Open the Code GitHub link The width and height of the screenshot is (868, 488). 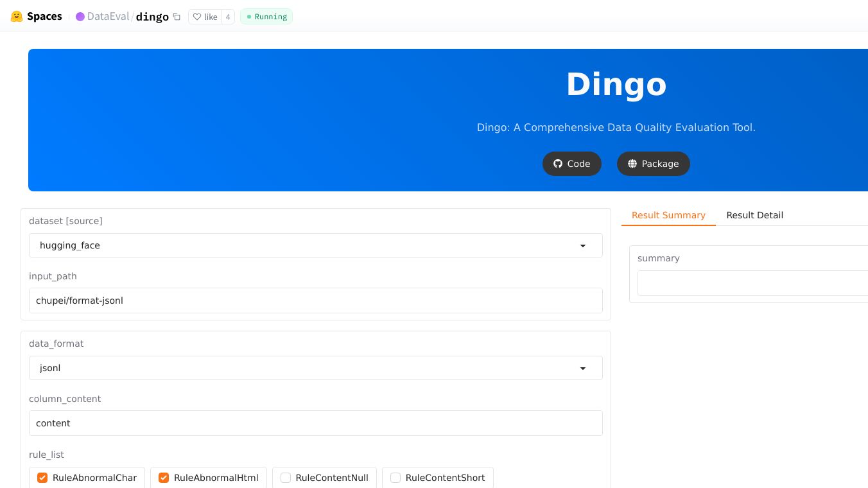coord(572,164)
